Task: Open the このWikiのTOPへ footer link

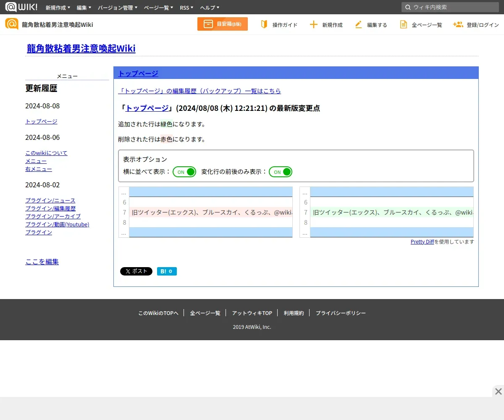Action: 158,313
